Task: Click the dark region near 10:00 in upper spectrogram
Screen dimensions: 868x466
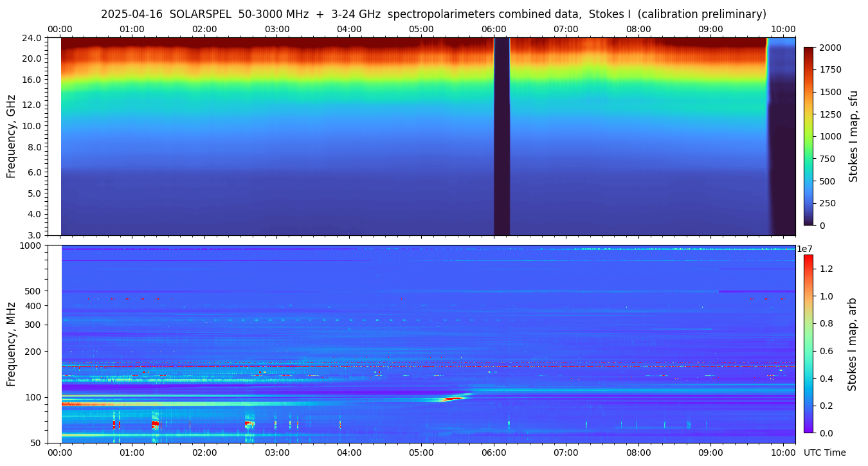Action: pyautogui.click(x=783, y=161)
